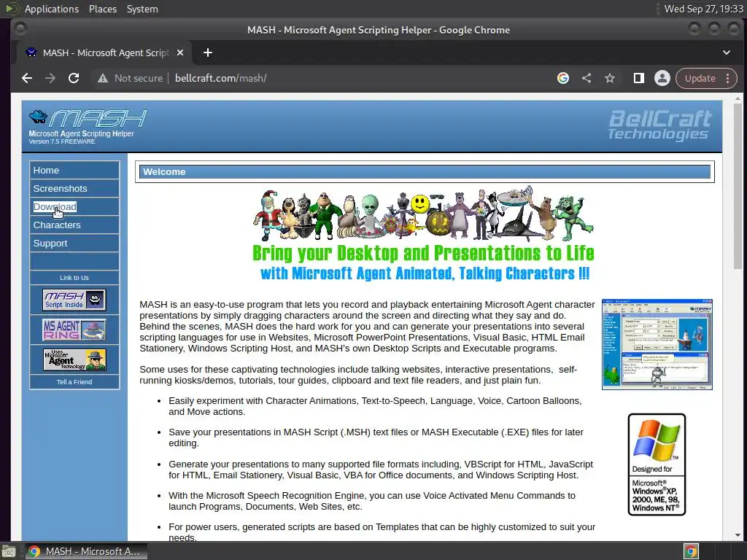Screen dimensions: 747x560
Task: Open the Chrome profile avatar
Action: point(662,78)
